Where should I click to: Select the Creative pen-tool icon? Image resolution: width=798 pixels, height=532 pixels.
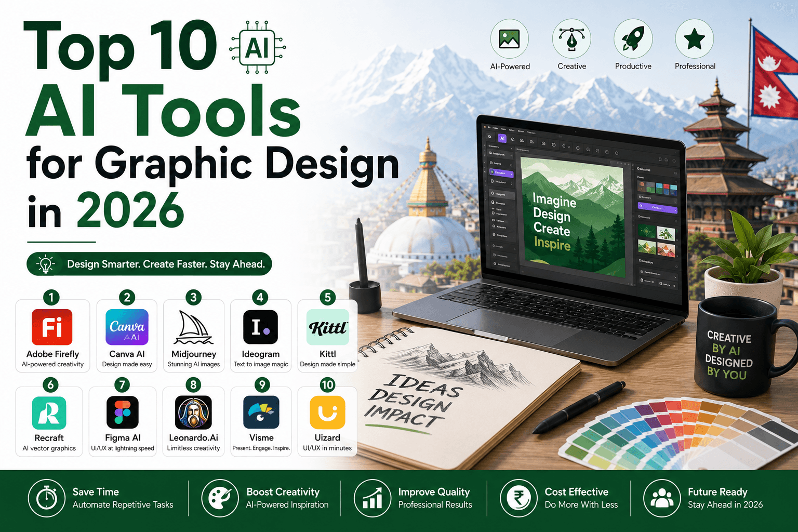(x=571, y=39)
